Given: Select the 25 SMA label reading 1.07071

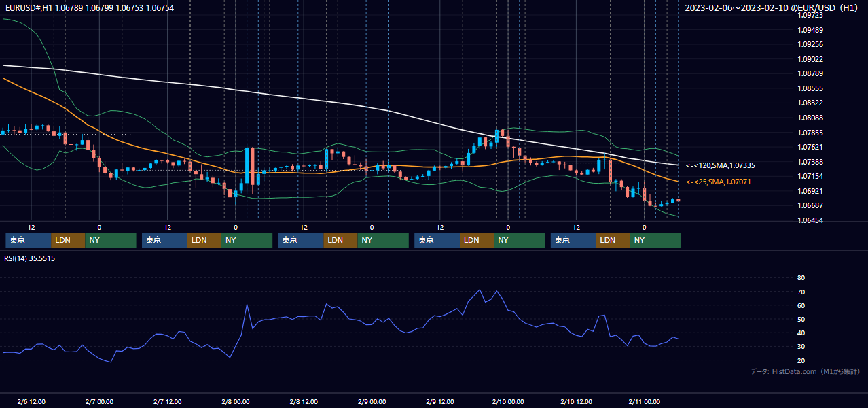Looking at the screenshot, I should point(719,182).
